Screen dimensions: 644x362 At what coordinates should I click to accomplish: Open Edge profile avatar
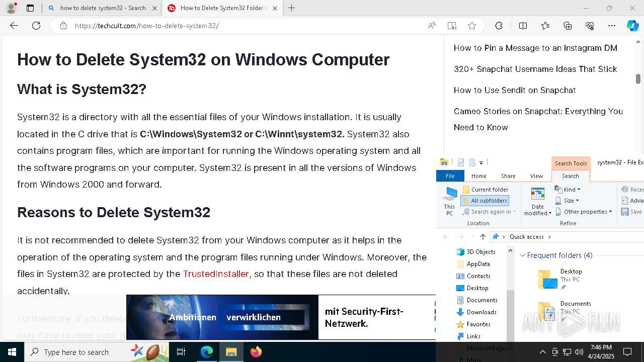point(11,8)
